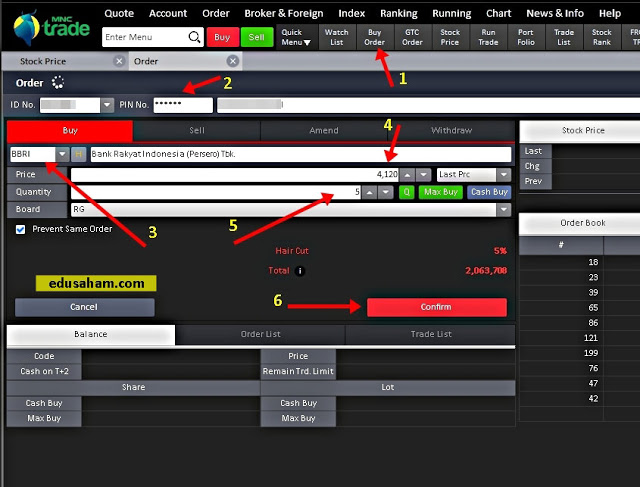Open the ID No. dropdown
640x487 pixels.
pos(107,105)
